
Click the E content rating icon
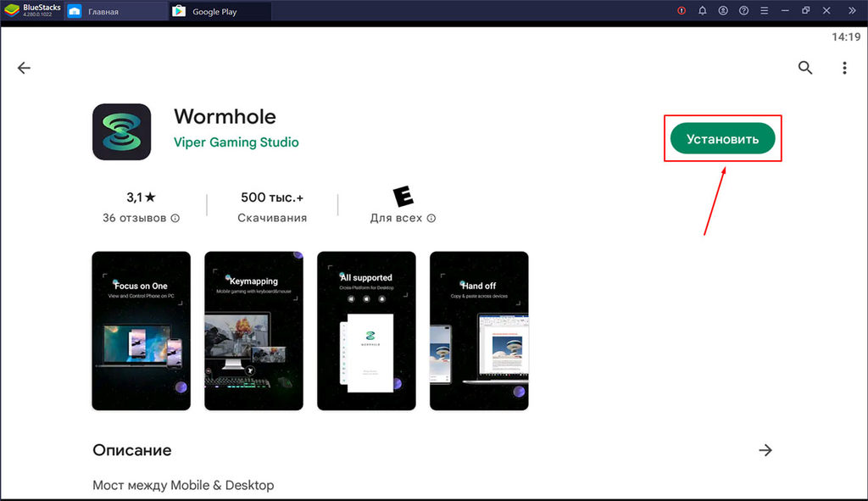tap(403, 196)
